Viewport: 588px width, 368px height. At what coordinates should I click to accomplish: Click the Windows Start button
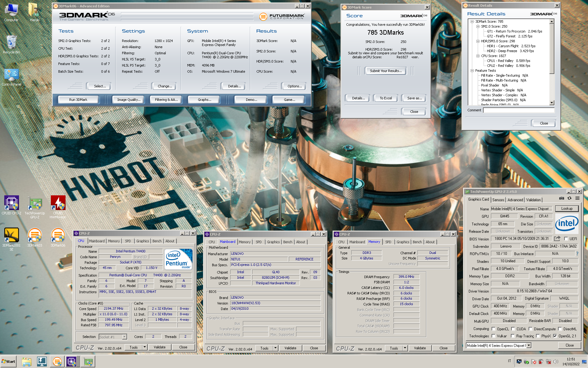(8, 361)
